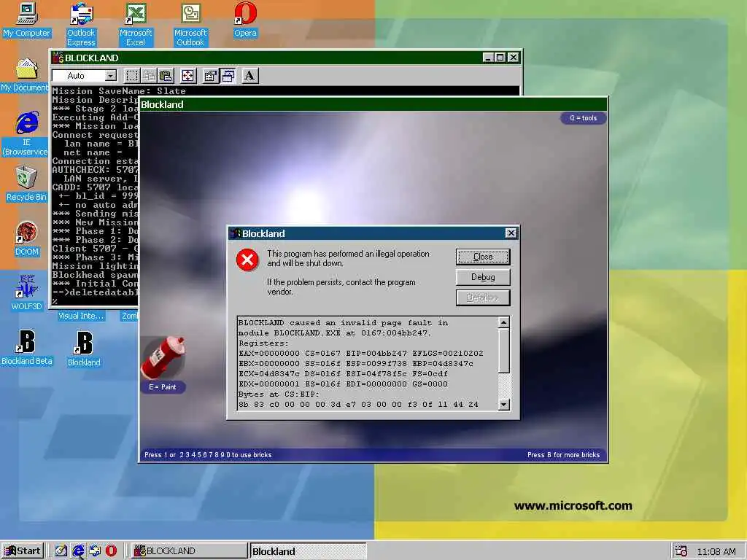This screenshot has width=747, height=560.
Task: Switch to BLOCKLAND console taskbar button
Action: [x=189, y=551]
